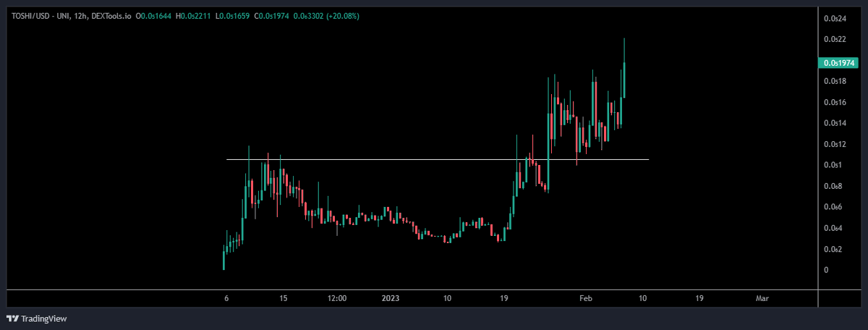Image resolution: width=868 pixels, height=330 pixels.
Task: Click the +20.08% change value
Action: (x=341, y=16)
